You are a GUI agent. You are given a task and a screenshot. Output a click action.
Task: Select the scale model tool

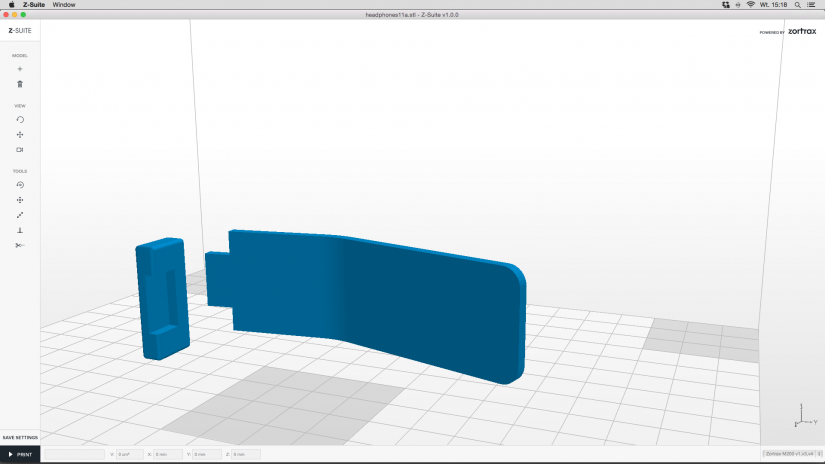point(20,215)
